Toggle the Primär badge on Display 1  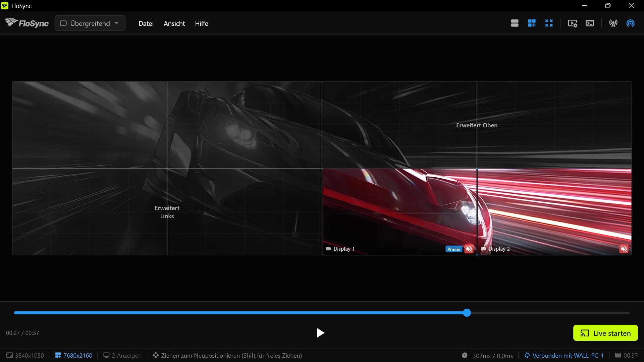click(x=454, y=249)
